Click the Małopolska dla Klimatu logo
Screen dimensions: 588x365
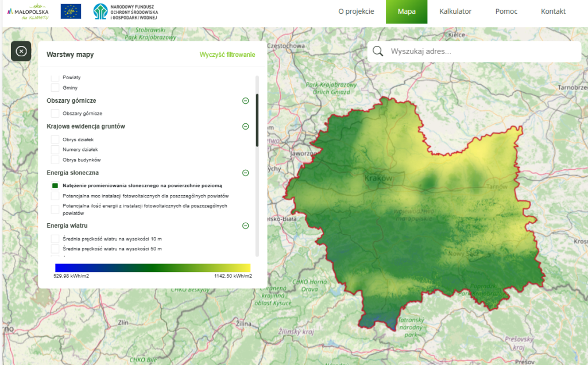coord(27,11)
